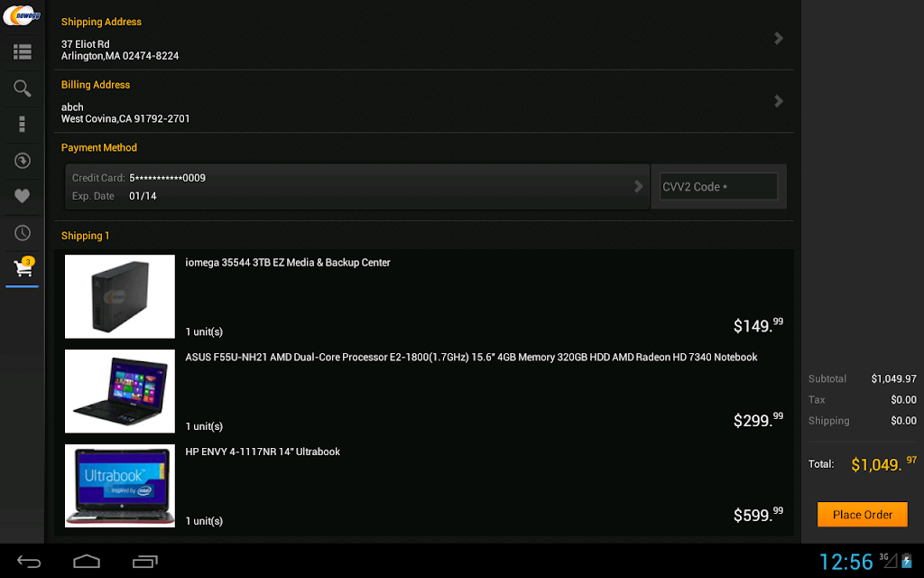The image size is (924, 578).
Task: Select the HP ENVY Ultrabook thumbnail
Action: 120,485
